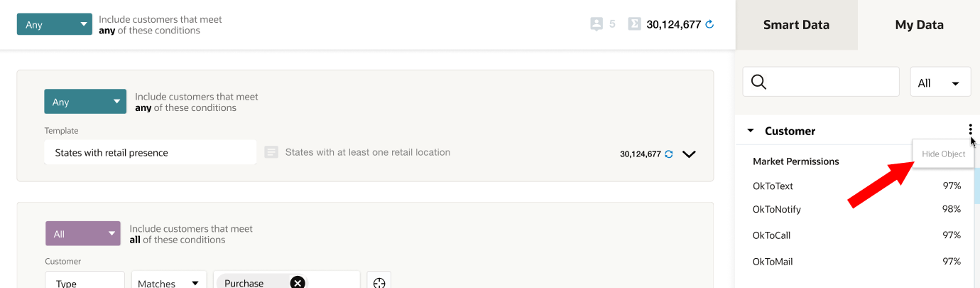980x288 pixels.
Task: Open Customer object three-dot menu
Action: (970, 130)
